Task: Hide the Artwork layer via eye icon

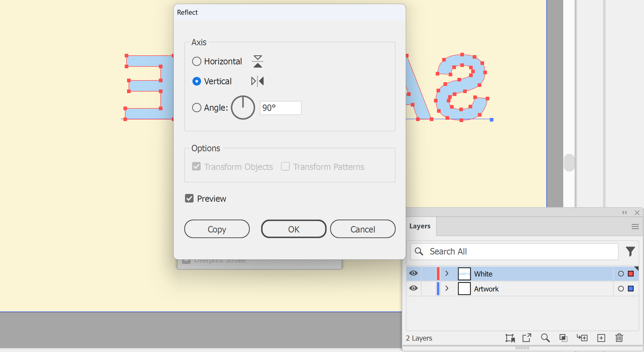Action: [x=413, y=288]
